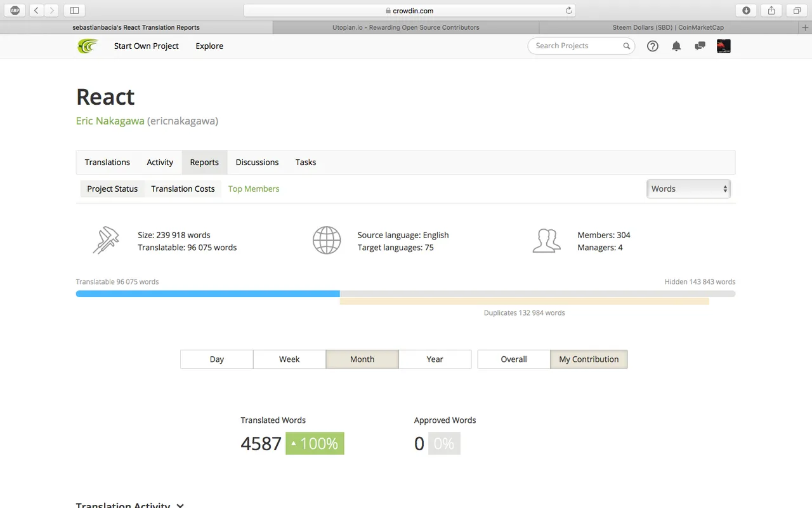Open the Top Members link
Screen dimensions: 812x508
click(254, 189)
